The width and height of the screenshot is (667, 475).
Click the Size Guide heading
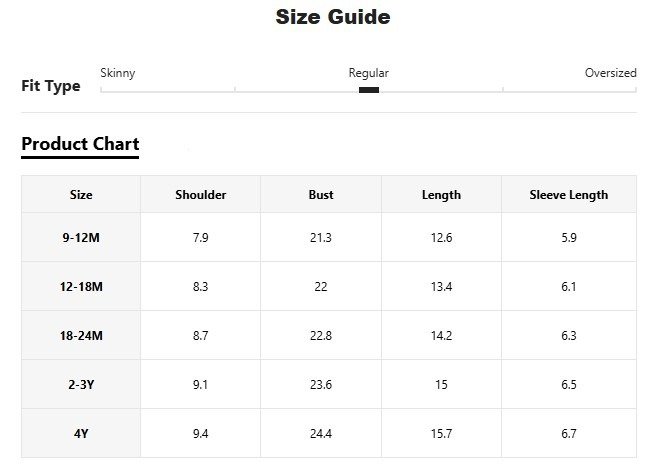[x=333, y=17]
